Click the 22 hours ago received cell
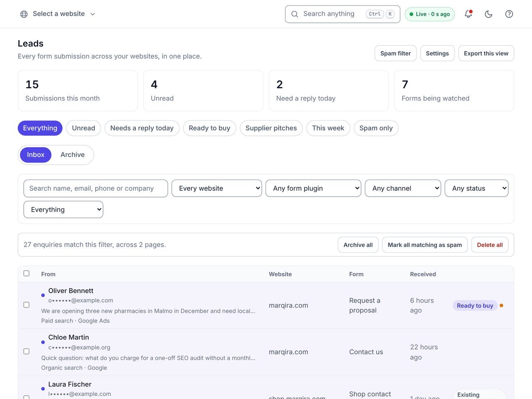 pyautogui.click(x=424, y=352)
